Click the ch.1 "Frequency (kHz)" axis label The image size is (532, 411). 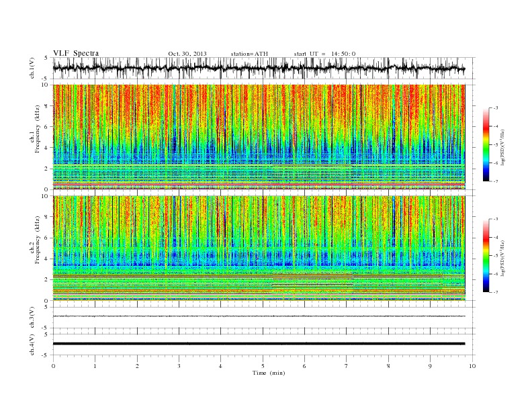[x=37, y=129]
